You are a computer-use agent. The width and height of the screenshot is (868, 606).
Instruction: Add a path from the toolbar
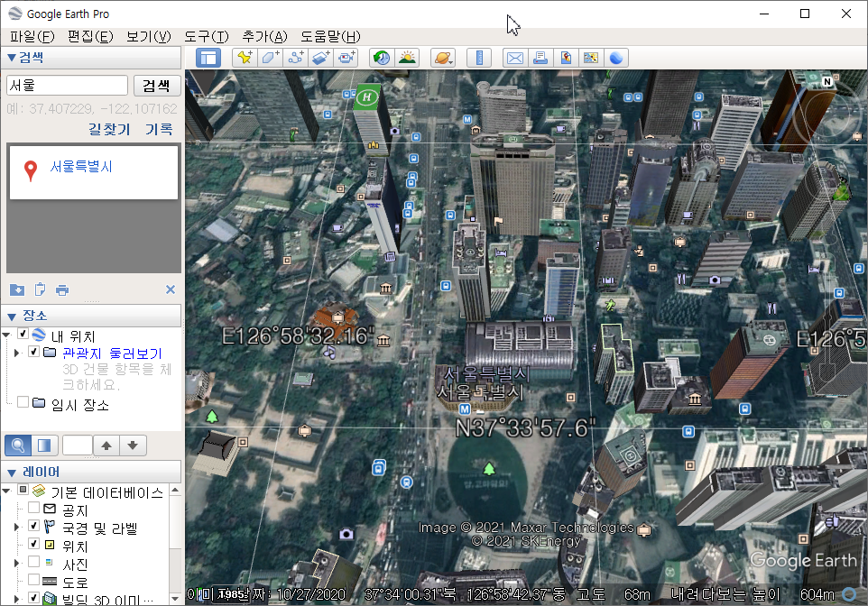(296, 58)
